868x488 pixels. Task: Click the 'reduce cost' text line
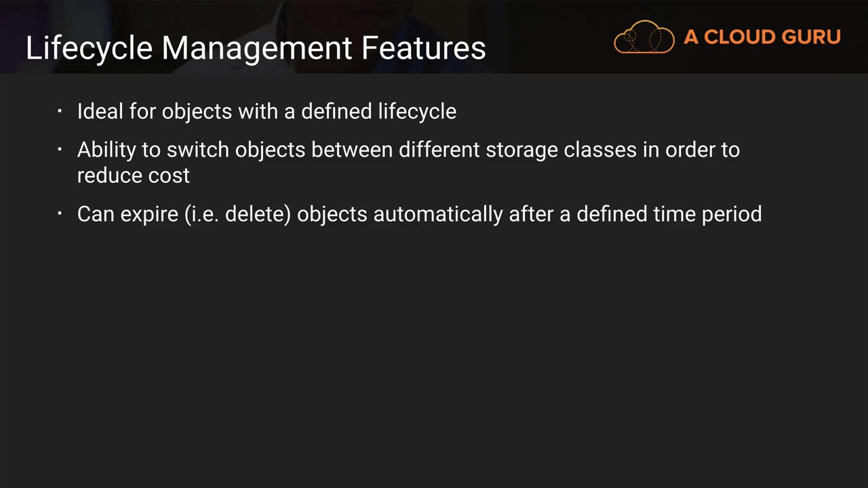pos(133,176)
